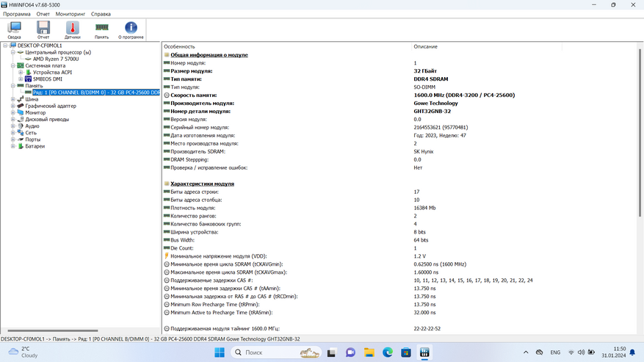The height and width of the screenshot is (362, 644).
Task: Click the horizontal scrollbar of the tree panel
Action: coord(53,330)
